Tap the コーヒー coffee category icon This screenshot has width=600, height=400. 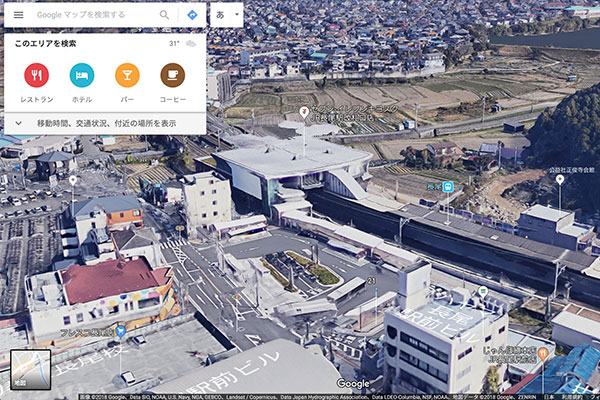(x=172, y=75)
